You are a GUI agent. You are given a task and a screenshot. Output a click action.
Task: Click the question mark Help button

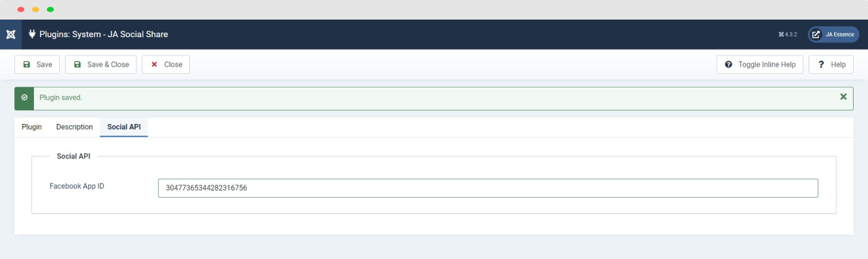tap(831, 65)
